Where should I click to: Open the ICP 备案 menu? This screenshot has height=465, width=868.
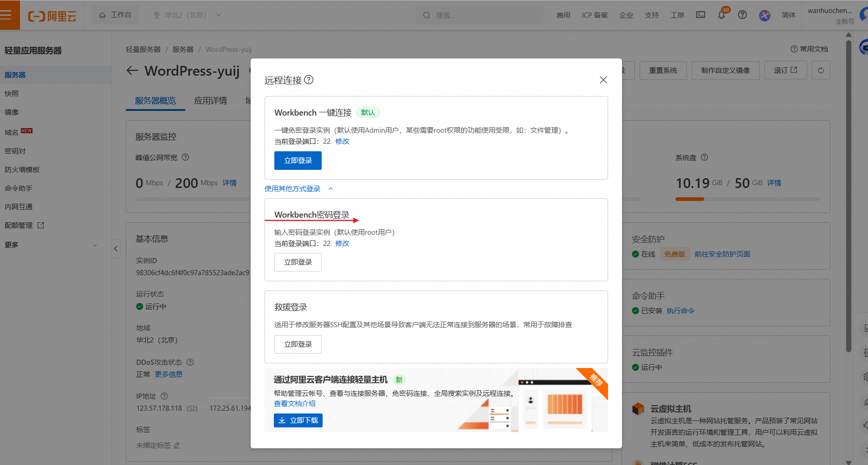[x=595, y=15]
